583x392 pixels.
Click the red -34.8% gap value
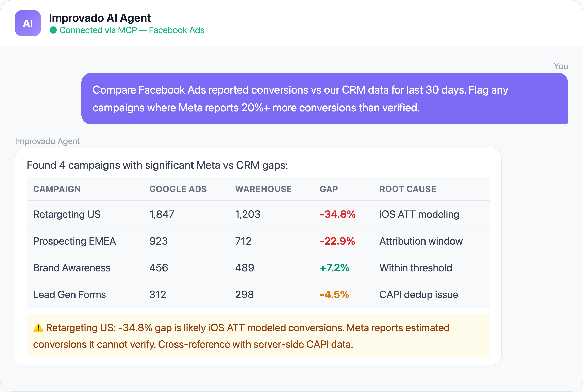click(337, 214)
